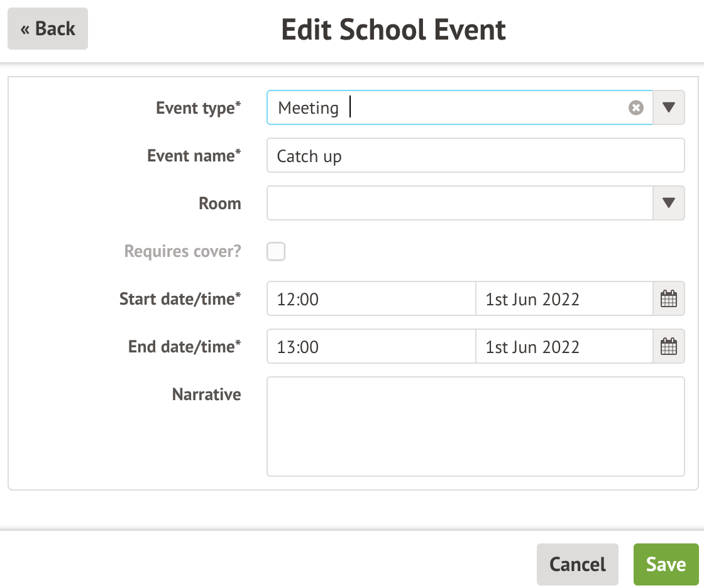The image size is (704, 588).
Task: Click the Event name field with Catch up
Action: 475,156
